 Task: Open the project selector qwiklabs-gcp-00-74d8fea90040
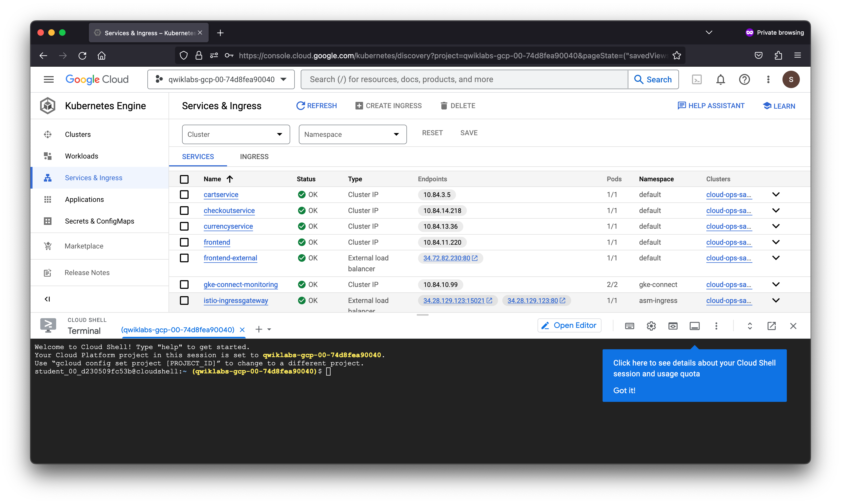(221, 79)
